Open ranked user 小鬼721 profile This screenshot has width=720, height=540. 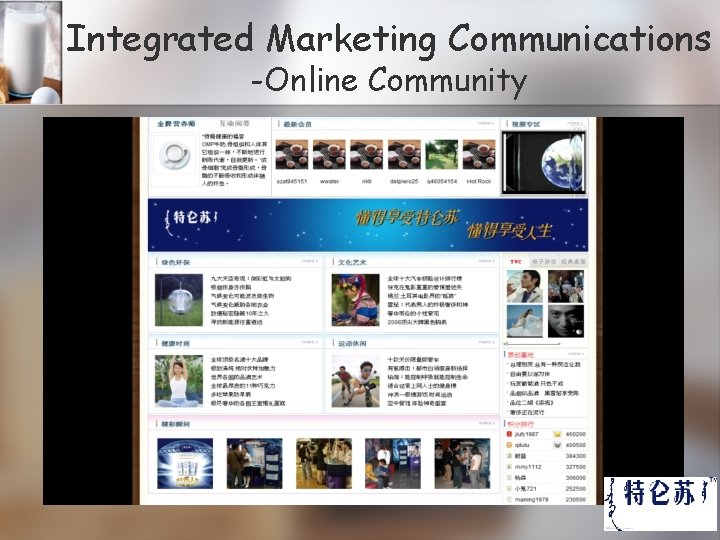point(525,489)
